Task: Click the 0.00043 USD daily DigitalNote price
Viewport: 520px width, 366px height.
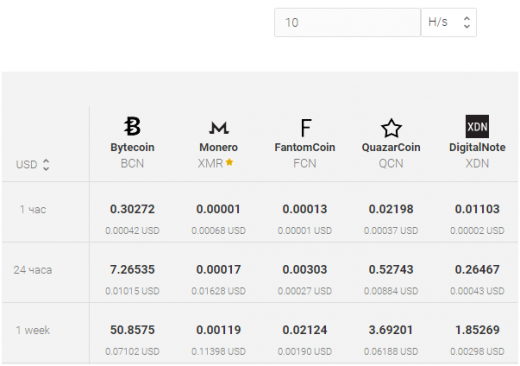Action: (x=477, y=291)
